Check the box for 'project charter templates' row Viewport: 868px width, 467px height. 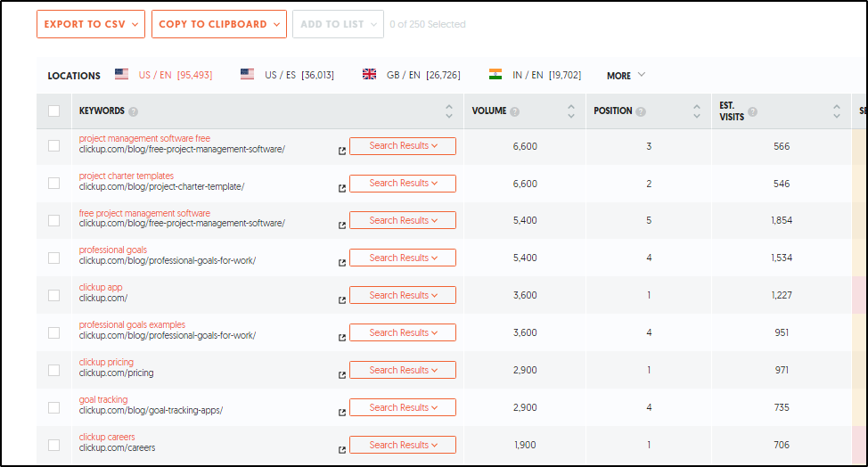[x=54, y=183]
